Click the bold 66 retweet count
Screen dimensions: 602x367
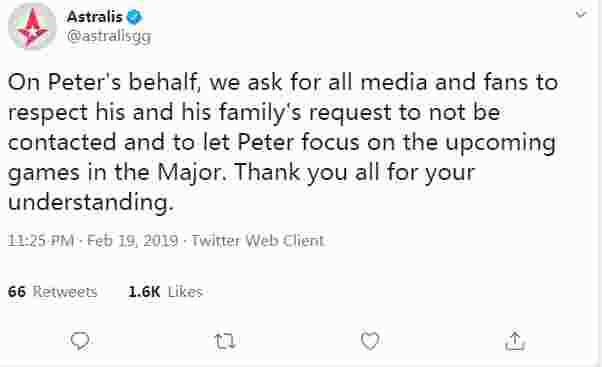click(17, 292)
